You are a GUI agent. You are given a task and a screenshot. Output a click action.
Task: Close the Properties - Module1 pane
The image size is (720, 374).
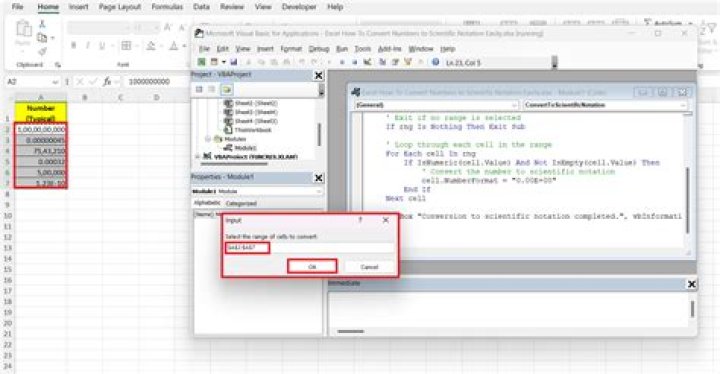[x=318, y=178]
